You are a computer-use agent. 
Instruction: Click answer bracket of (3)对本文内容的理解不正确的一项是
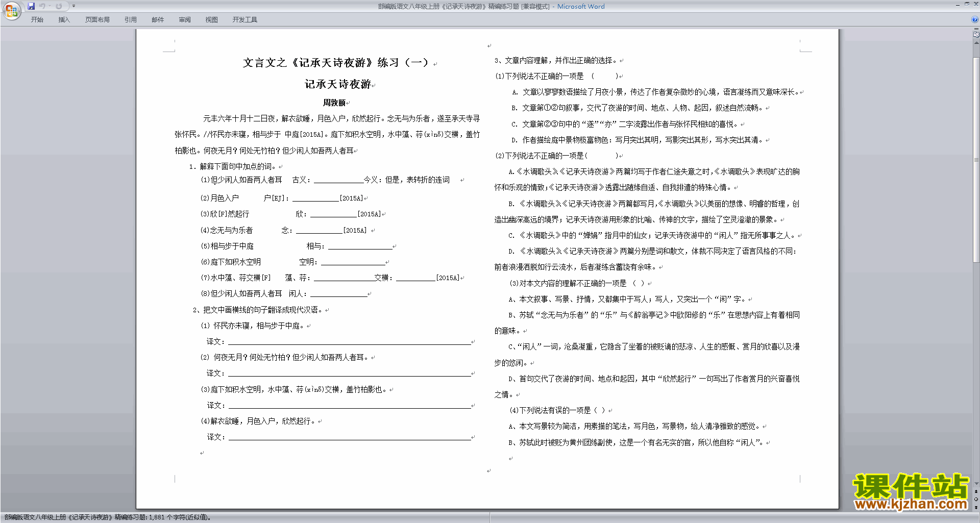639,283
